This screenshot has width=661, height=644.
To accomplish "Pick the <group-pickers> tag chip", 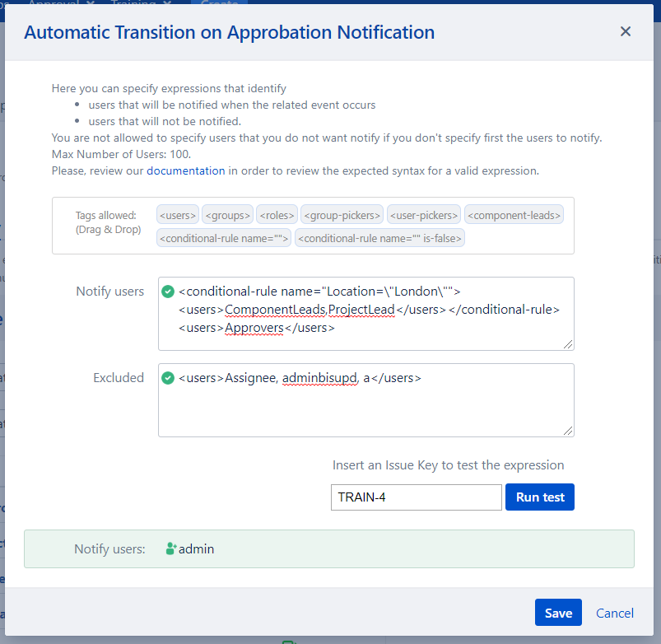I will (342, 216).
